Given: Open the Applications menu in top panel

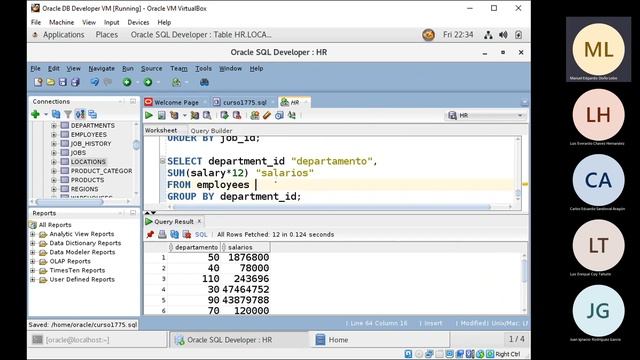Looking at the screenshot, I should 63,35.
